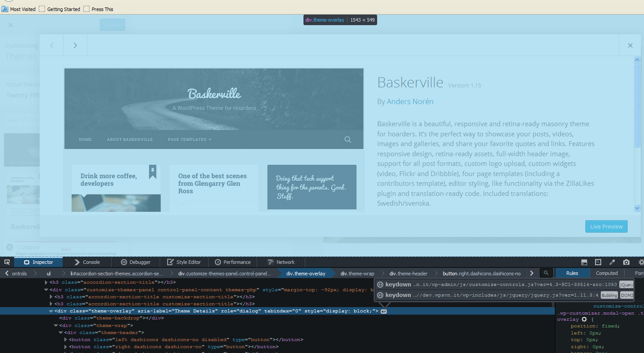Click the Live Preview button

(x=607, y=226)
